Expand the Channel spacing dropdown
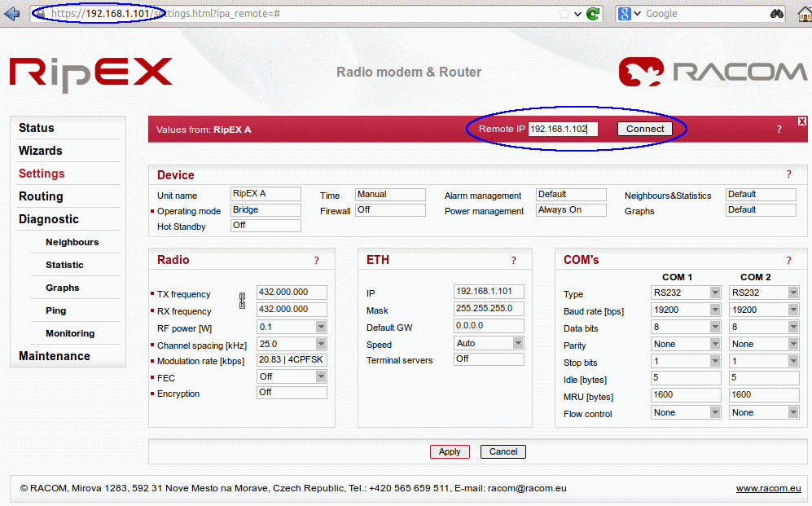 coord(321,343)
